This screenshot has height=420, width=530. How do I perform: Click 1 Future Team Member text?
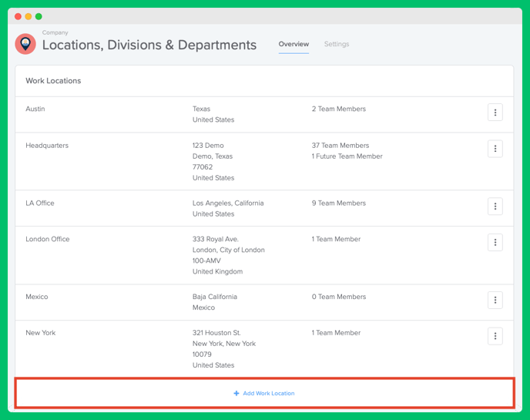point(347,156)
